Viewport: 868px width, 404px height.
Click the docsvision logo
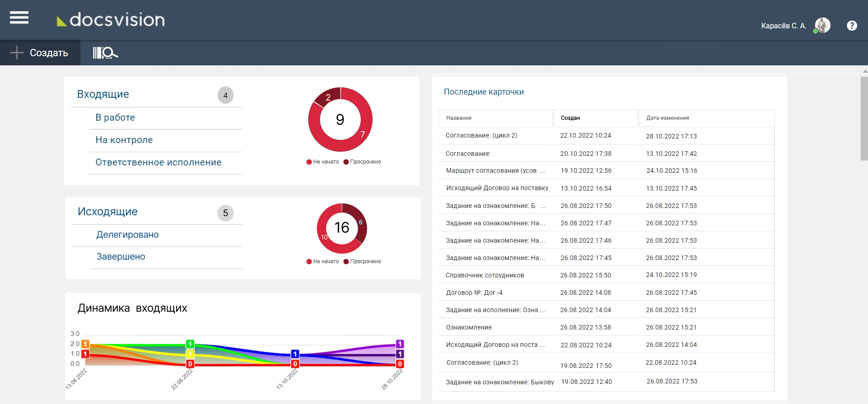click(111, 20)
